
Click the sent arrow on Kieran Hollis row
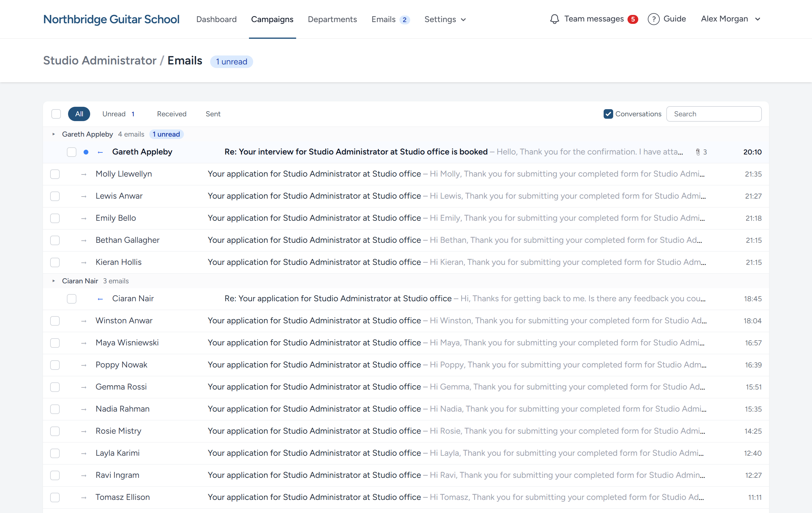click(84, 263)
